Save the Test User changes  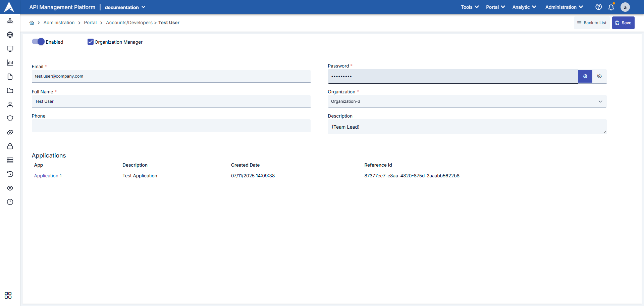pos(623,23)
